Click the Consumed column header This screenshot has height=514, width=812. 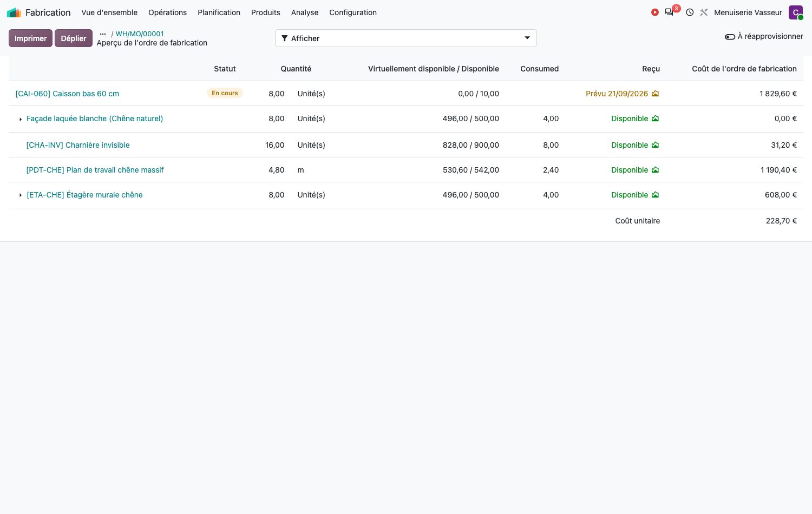(539, 69)
